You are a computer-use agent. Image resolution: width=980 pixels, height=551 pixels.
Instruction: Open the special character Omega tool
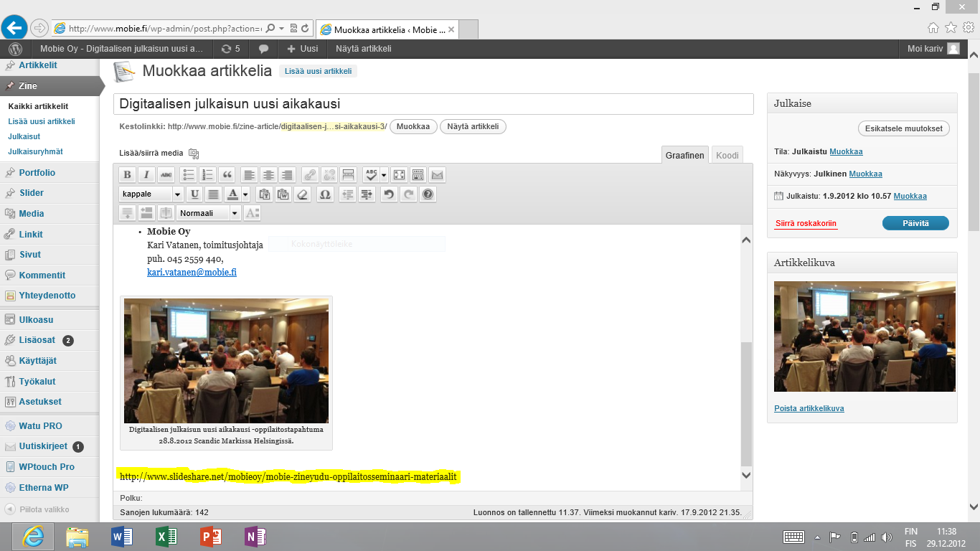tap(325, 194)
